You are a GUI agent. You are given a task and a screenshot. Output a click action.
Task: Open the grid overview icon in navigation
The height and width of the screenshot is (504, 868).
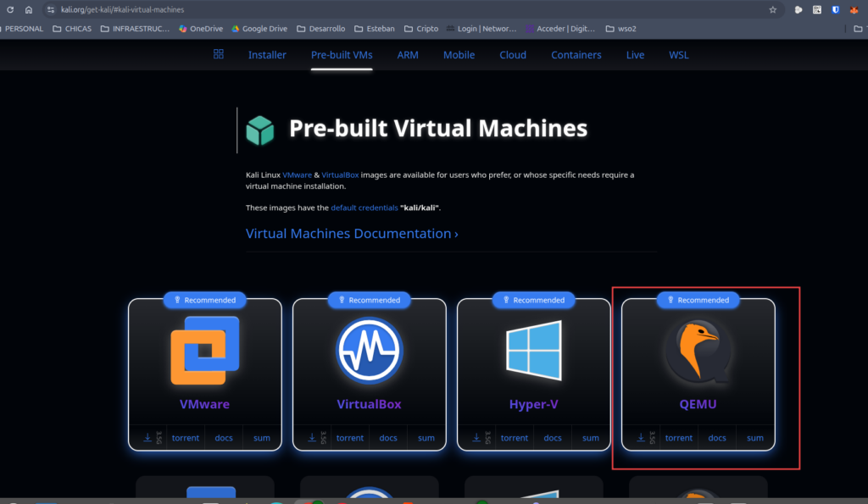pyautogui.click(x=219, y=54)
